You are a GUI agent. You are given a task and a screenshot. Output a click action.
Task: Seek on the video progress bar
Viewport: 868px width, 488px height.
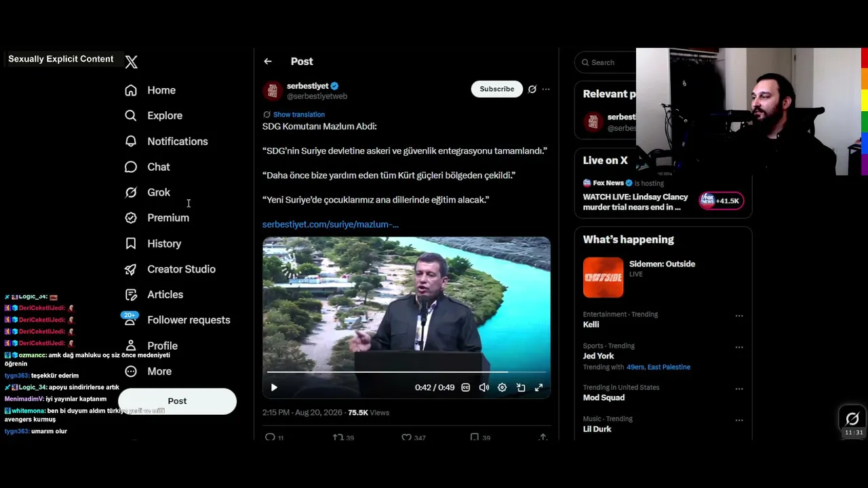click(406, 372)
